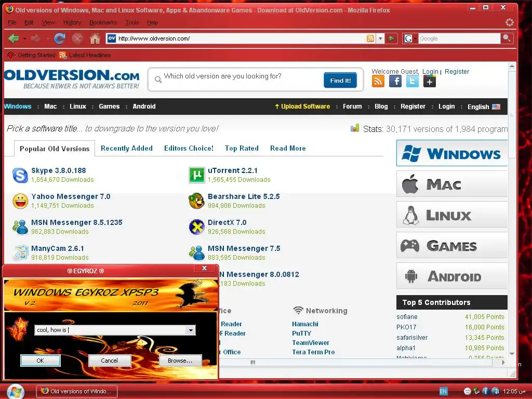Click the Firefox taskbar button
This screenshot has width=532, height=399.
click(77, 391)
